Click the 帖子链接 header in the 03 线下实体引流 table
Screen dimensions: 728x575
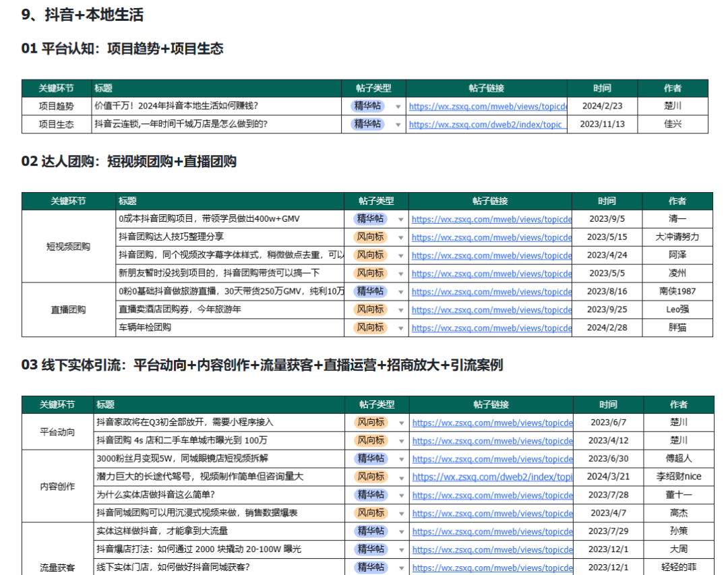point(491,404)
